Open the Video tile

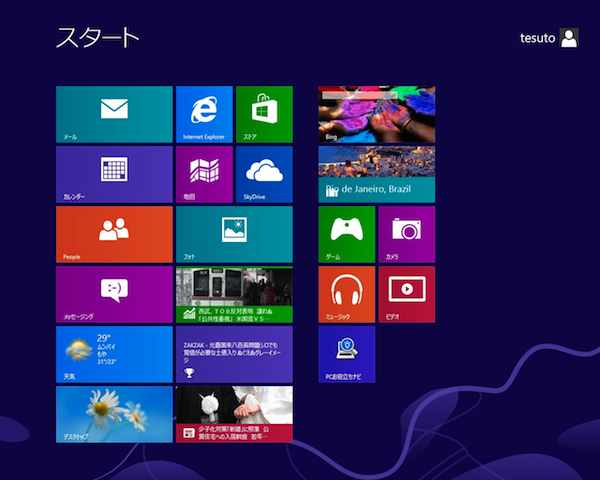tap(406, 294)
